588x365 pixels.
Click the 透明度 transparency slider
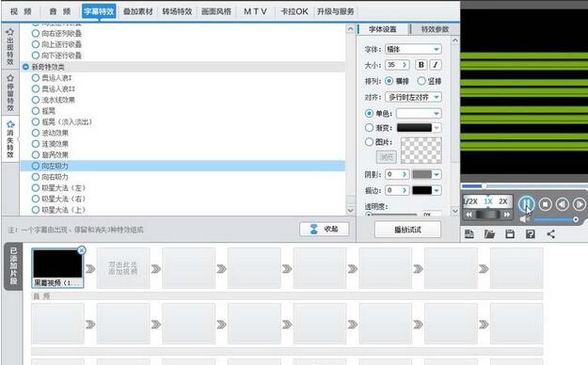[x=391, y=214]
